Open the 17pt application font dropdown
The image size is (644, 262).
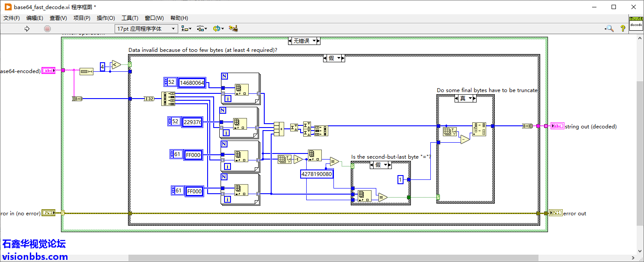146,29
